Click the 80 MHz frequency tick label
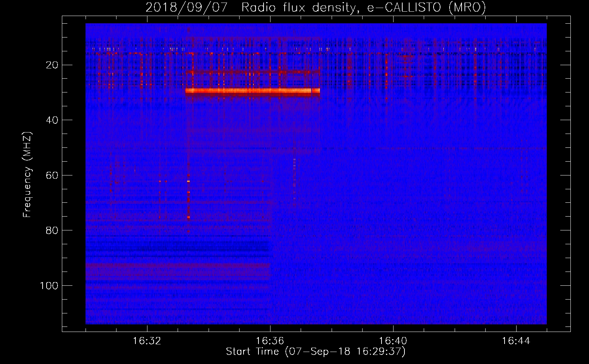The image size is (589, 364). pyautogui.click(x=52, y=230)
